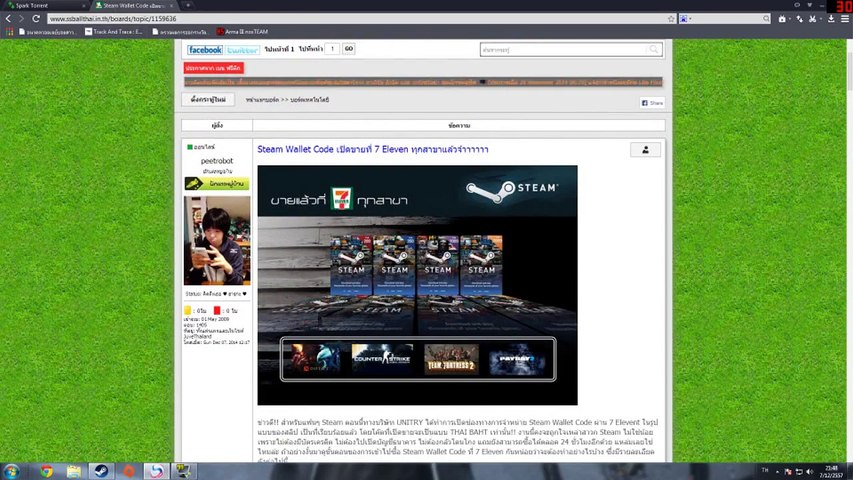Click the red-orange app taskbar icon
This screenshot has height=480, width=853.
click(x=129, y=471)
